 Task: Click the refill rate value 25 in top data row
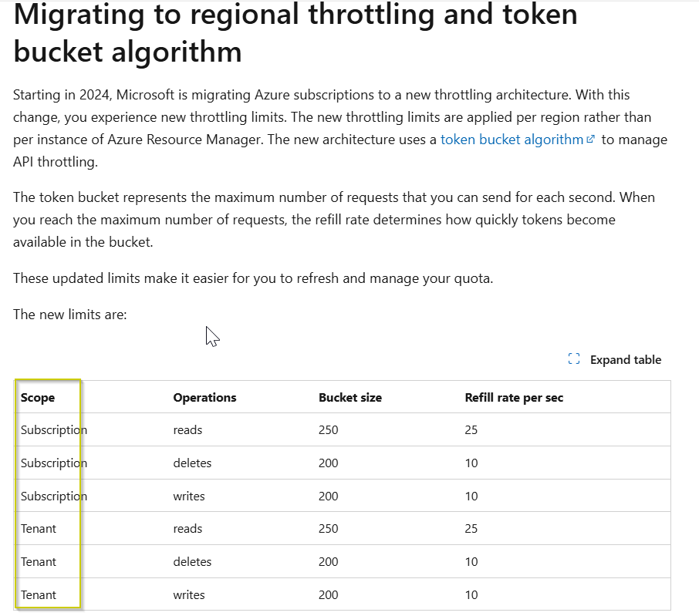[471, 430]
